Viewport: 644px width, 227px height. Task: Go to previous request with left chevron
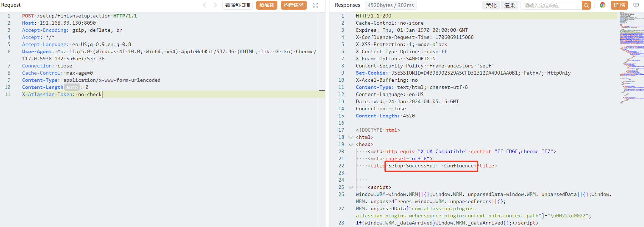[x=205, y=5]
